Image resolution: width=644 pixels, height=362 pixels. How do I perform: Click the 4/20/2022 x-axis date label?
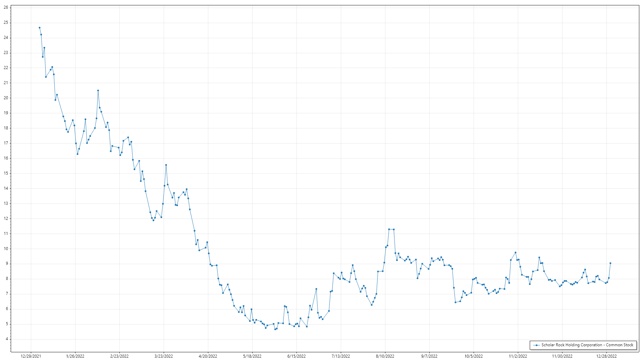click(x=208, y=356)
